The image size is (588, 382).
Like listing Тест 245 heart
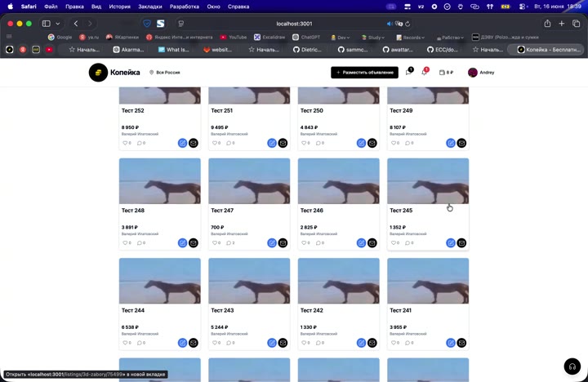[x=394, y=243]
